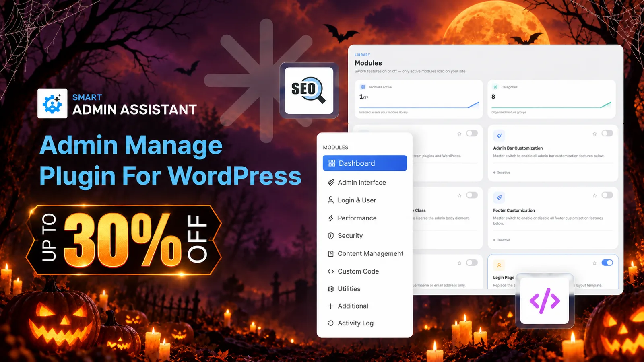Click the 'ADMIN ASSISTANT' brand text

(134, 109)
